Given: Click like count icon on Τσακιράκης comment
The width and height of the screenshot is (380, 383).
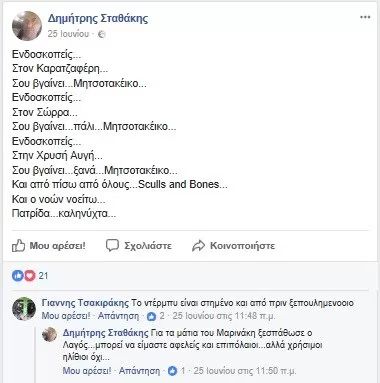Looking at the screenshot, I should 151,316.
